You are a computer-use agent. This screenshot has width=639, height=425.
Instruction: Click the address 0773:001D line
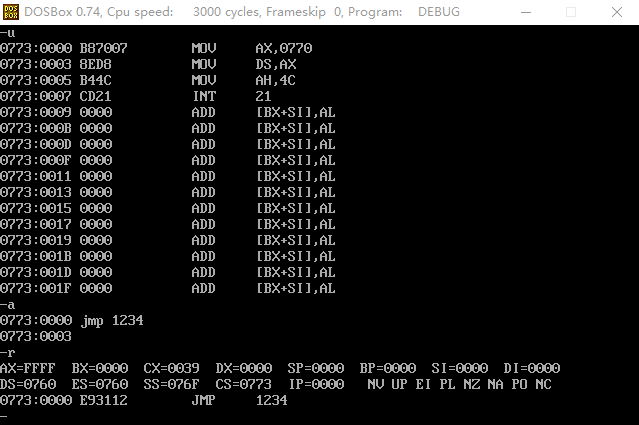point(168,272)
